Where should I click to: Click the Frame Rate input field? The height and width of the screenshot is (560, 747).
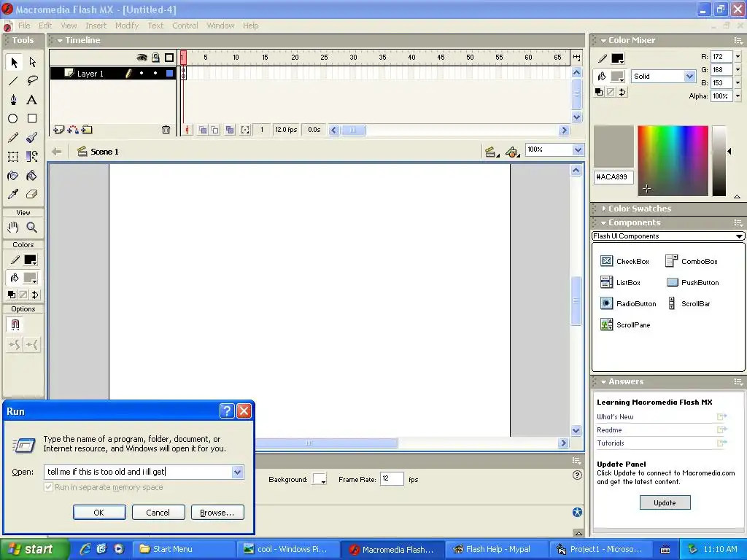pos(392,479)
